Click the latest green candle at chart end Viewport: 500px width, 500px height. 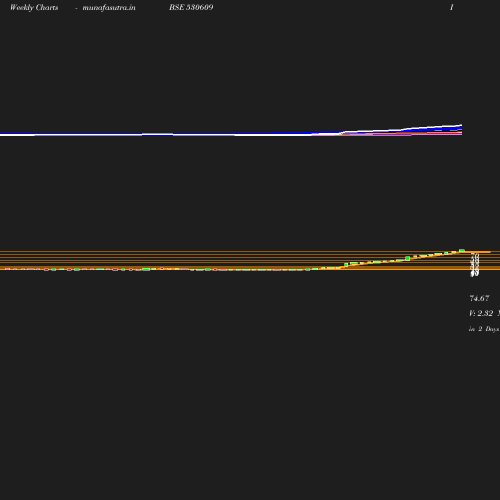click(462, 251)
